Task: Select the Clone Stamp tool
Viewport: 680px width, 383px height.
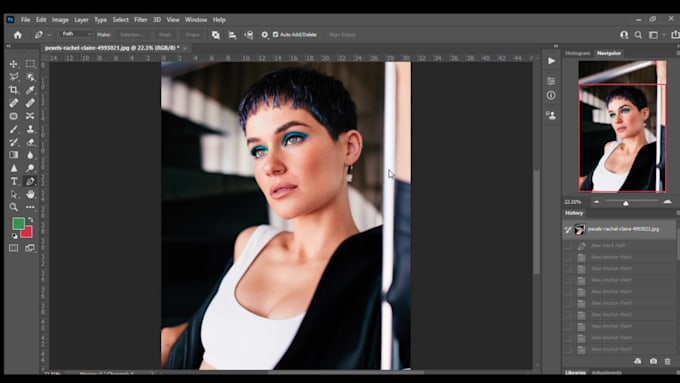Action: 30,129
